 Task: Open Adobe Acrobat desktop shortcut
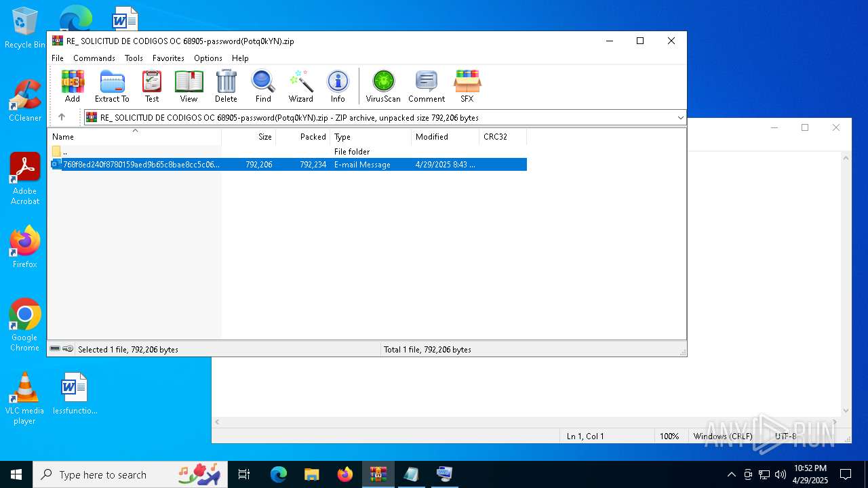coord(25,179)
